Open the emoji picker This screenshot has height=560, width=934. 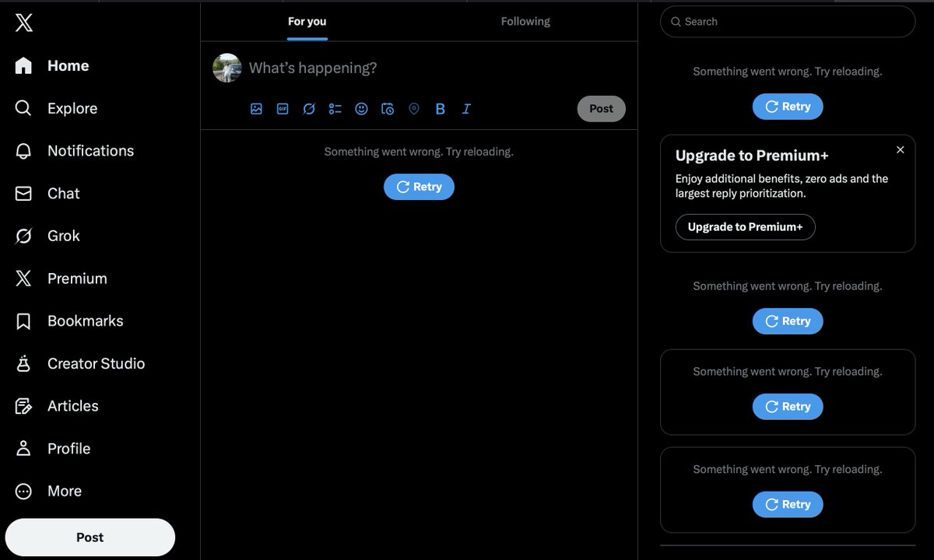click(x=361, y=109)
